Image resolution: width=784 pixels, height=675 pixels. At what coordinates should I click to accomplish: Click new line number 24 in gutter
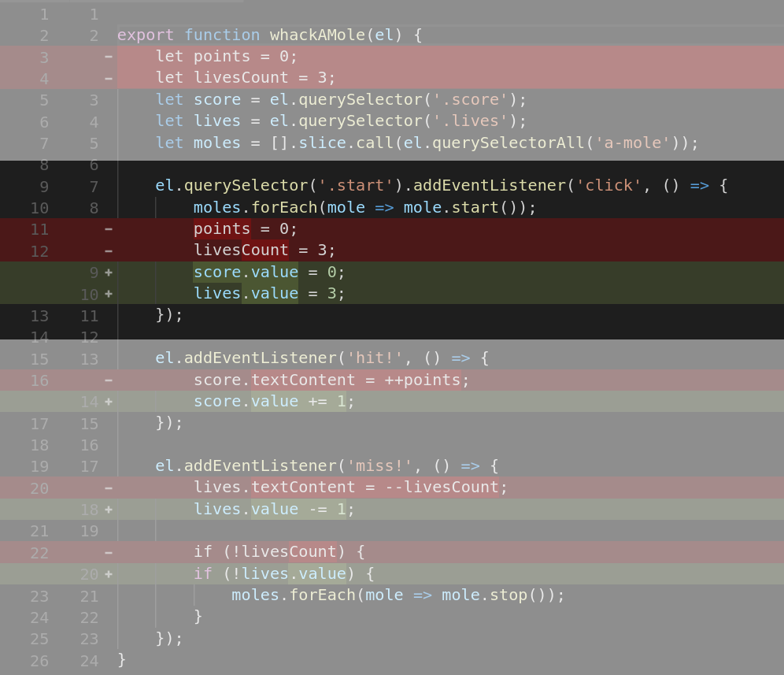coord(90,661)
